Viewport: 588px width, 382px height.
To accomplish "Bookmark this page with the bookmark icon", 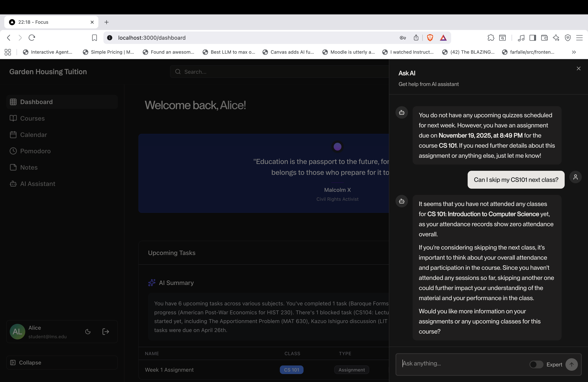I will click(94, 38).
